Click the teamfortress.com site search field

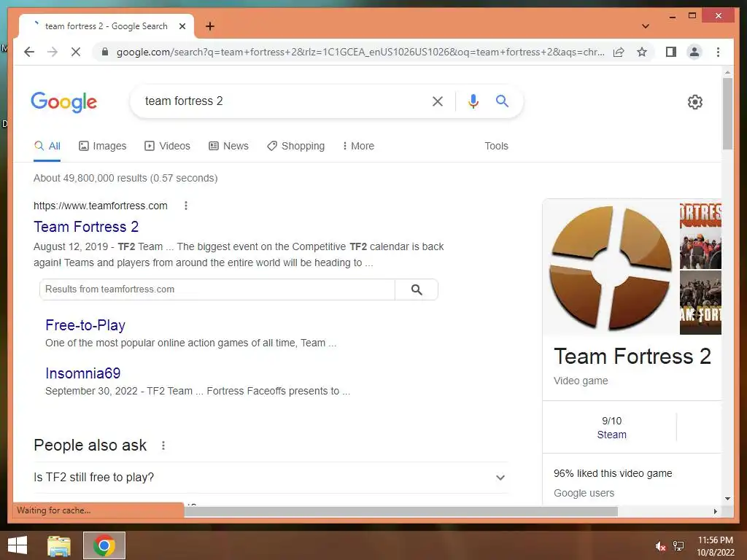tap(217, 289)
